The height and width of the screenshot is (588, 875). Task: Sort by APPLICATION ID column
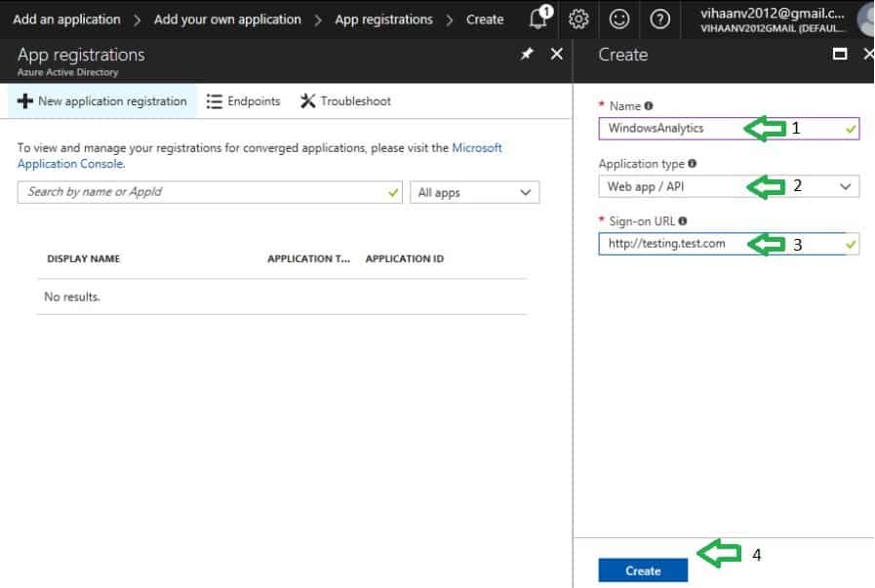click(x=405, y=258)
